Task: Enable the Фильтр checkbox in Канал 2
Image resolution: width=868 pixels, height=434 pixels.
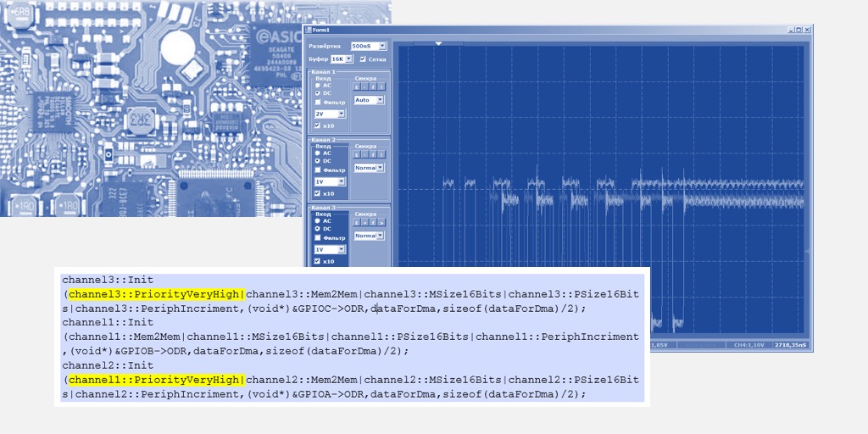Action: pos(318,170)
